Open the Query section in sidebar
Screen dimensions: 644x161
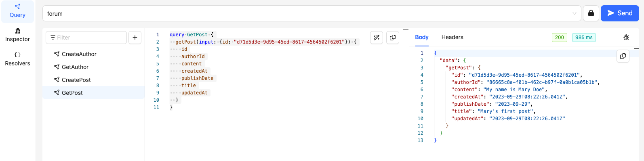17,11
